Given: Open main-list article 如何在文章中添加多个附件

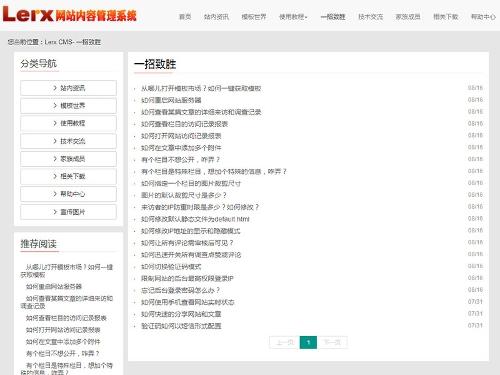Looking at the screenshot, I should tap(181, 148).
